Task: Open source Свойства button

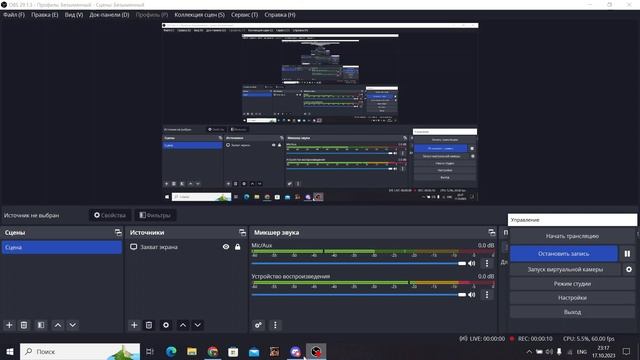Action: pyautogui.click(x=110, y=215)
